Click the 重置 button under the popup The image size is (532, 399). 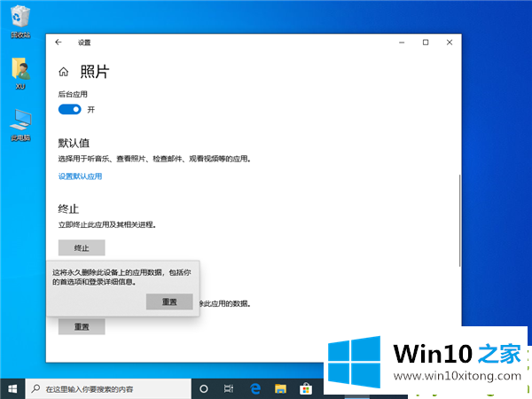coord(82,326)
